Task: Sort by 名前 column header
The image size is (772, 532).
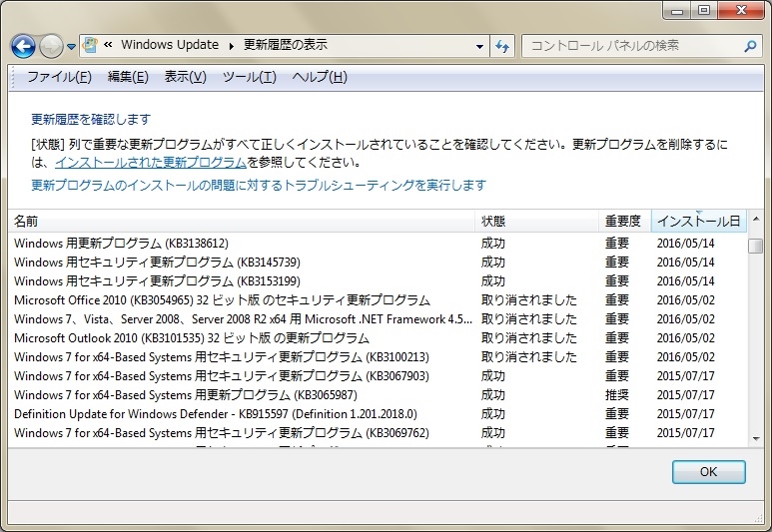Action: pyautogui.click(x=242, y=221)
